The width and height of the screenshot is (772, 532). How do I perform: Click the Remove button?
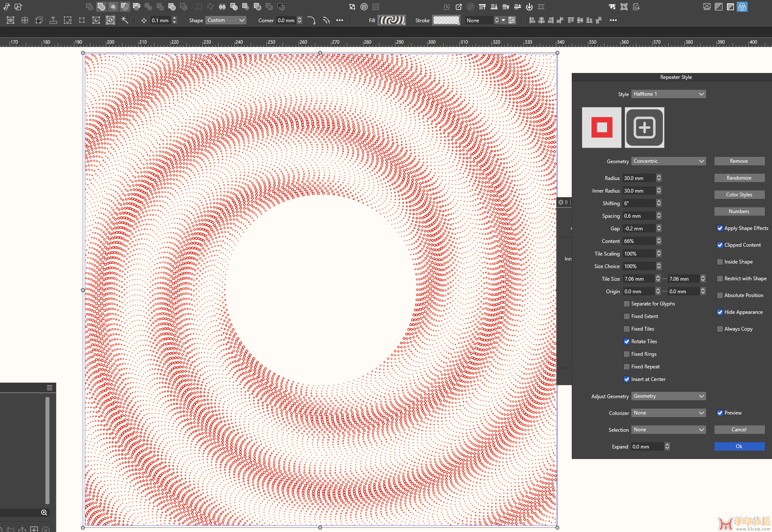pyautogui.click(x=739, y=161)
